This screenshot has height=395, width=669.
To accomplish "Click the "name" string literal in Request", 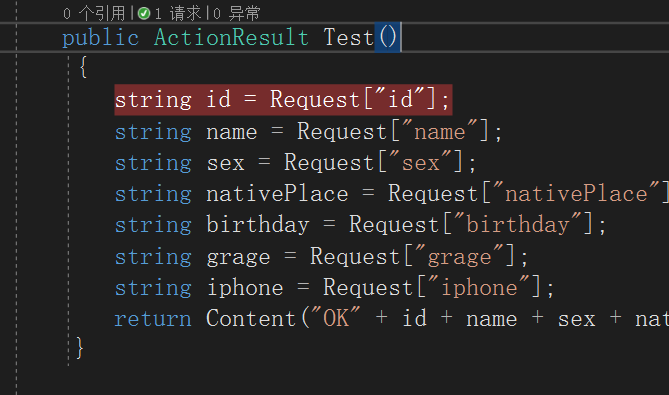I will [x=440, y=131].
